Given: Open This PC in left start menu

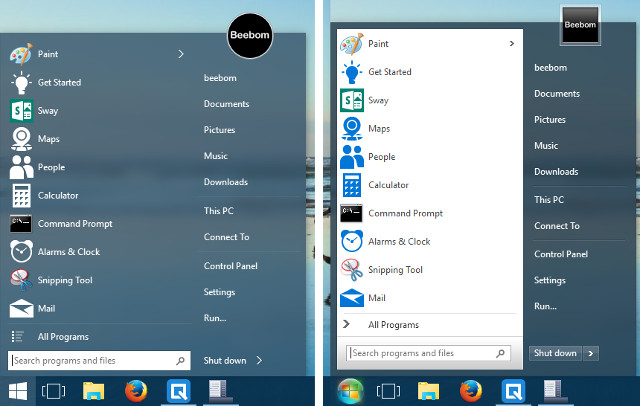Looking at the screenshot, I should point(218,211).
